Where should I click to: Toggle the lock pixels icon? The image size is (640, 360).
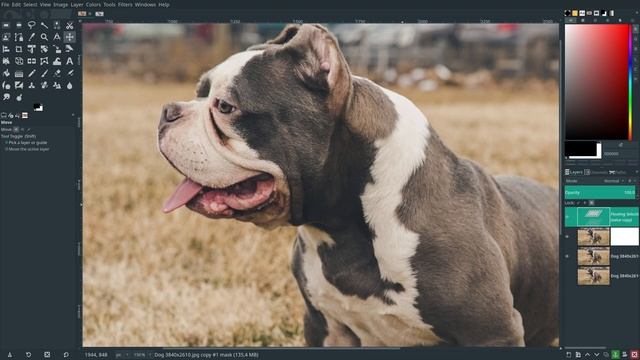tap(578, 203)
